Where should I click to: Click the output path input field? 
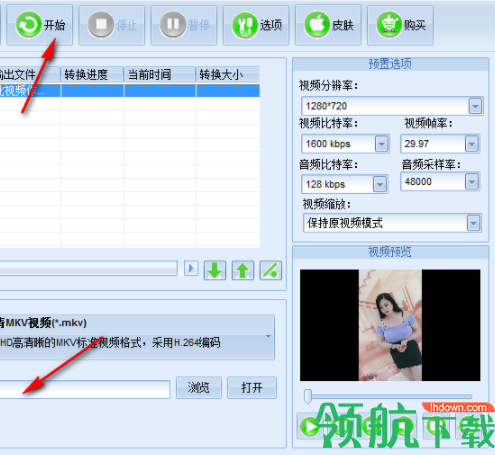[85, 389]
